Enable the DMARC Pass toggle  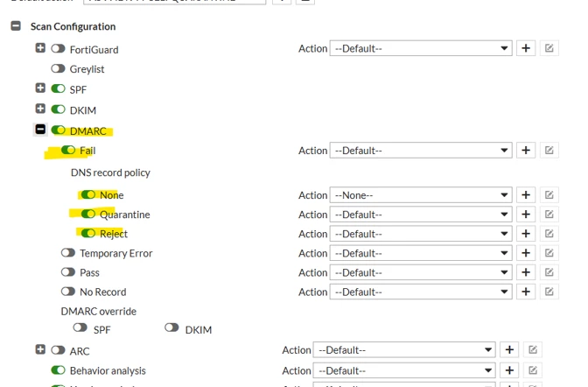pyautogui.click(x=68, y=271)
